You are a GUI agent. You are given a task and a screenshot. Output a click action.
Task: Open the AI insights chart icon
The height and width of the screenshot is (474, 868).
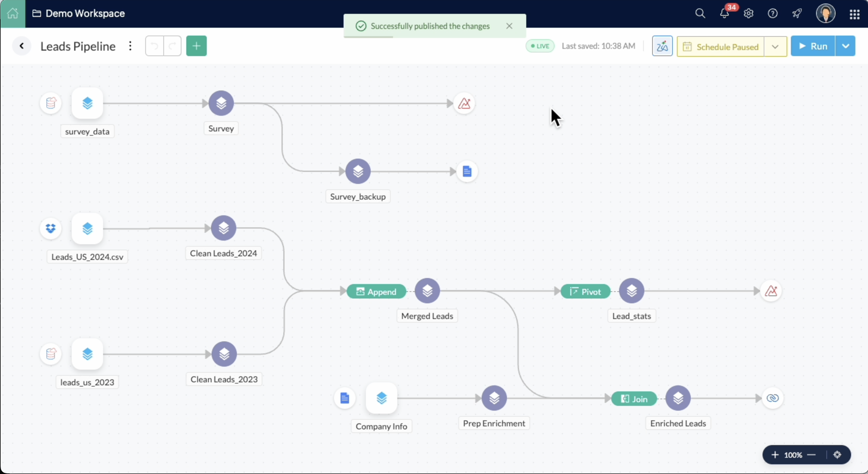tap(662, 46)
